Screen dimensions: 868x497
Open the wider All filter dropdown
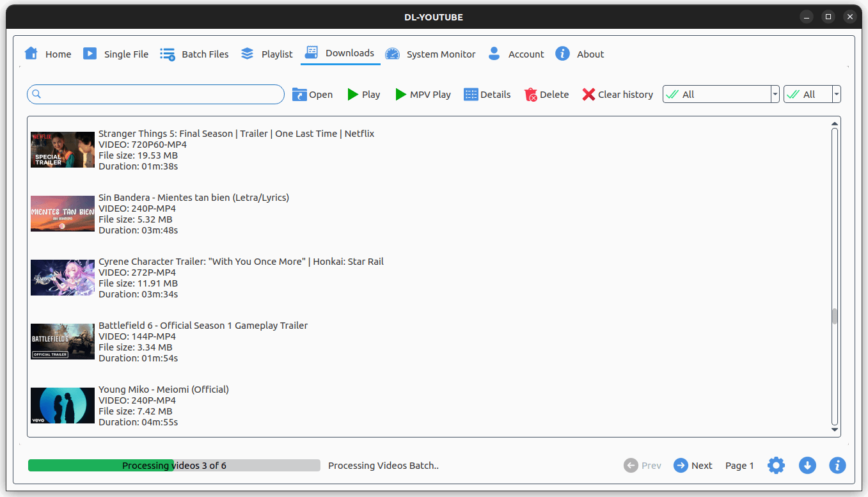click(x=721, y=94)
